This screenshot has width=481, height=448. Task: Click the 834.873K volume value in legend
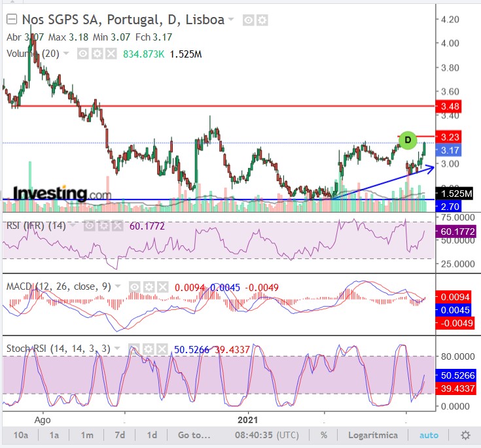coord(143,54)
